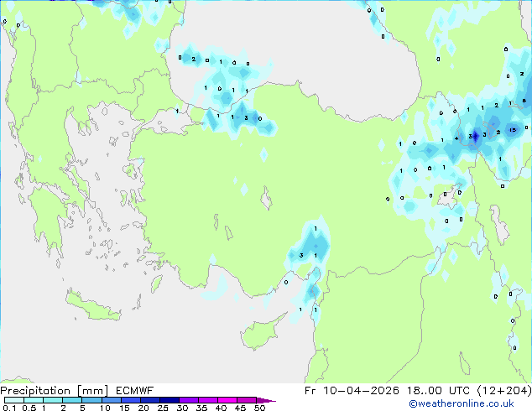Click the Cyprus island on the map
This screenshot has width=532, height=411.
coord(261,333)
